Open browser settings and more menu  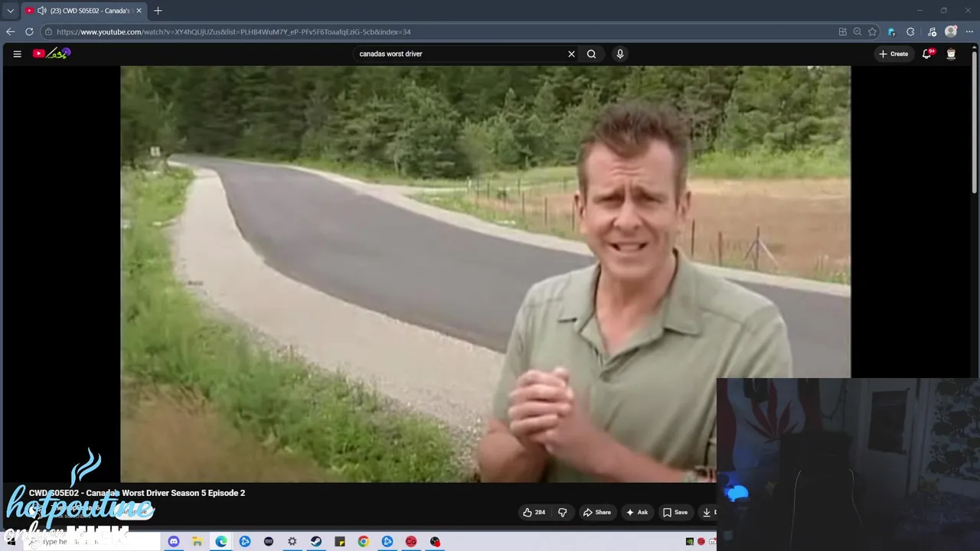tap(969, 32)
